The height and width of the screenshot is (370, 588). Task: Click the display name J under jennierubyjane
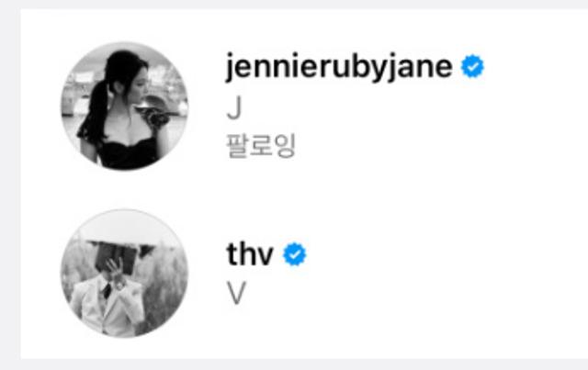[234, 108]
